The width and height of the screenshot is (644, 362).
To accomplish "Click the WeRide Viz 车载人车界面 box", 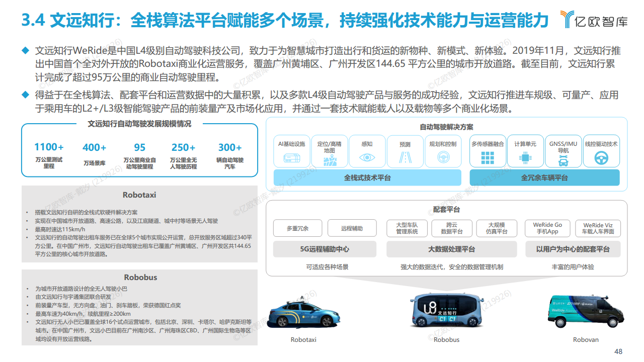I will (x=598, y=228).
